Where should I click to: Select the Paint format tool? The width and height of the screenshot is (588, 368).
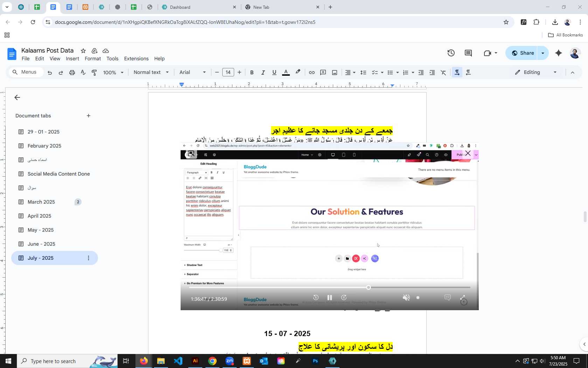[x=94, y=73]
